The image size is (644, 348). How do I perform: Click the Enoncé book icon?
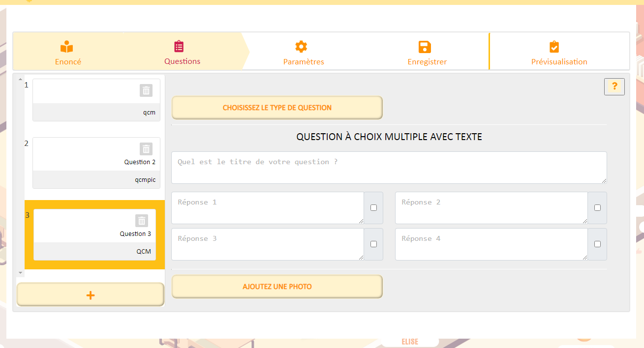[x=67, y=47]
